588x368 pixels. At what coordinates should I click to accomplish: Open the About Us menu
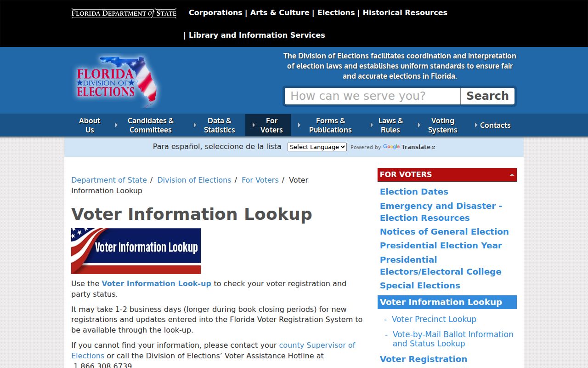click(x=90, y=125)
